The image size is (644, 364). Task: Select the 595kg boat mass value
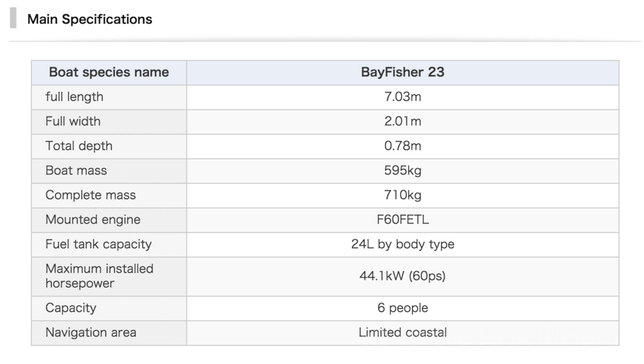point(402,171)
